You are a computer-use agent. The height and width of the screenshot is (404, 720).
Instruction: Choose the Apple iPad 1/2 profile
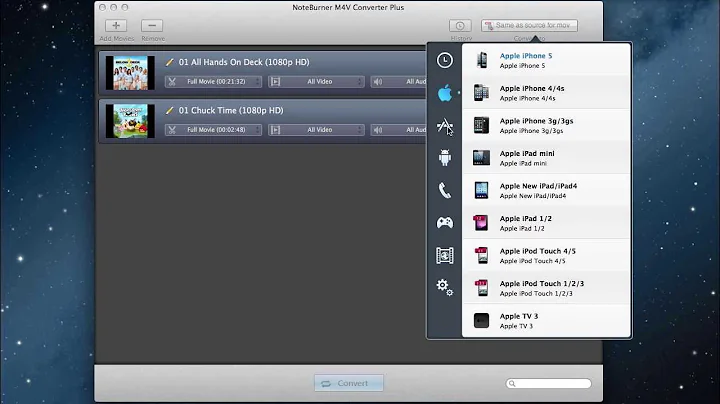546,223
